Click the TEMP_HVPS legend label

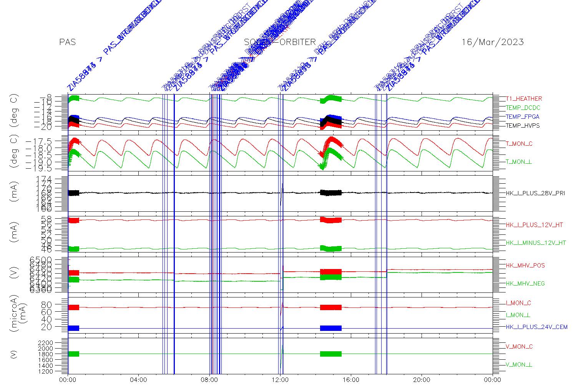click(523, 126)
